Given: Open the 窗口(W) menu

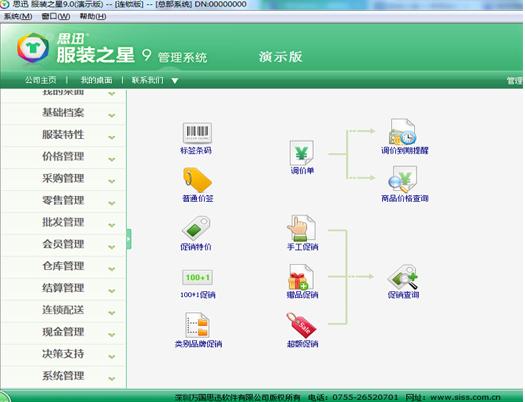Looking at the screenshot, I should coord(56,16).
